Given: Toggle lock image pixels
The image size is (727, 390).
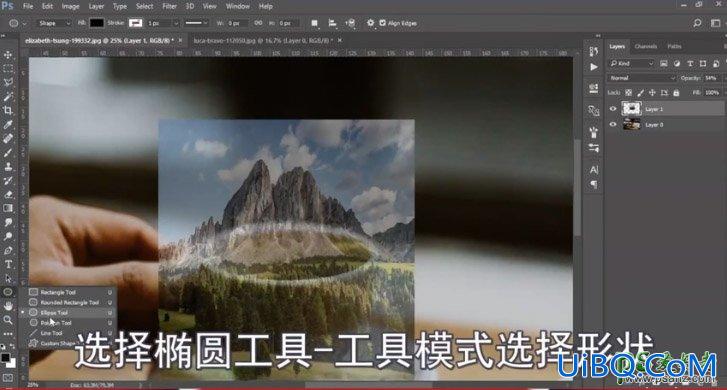Looking at the screenshot, I should pyautogui.click(x=640, y=93).
